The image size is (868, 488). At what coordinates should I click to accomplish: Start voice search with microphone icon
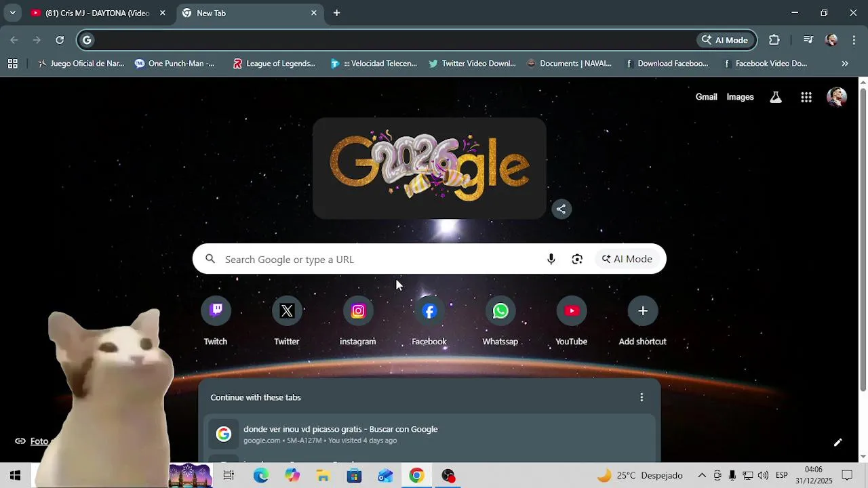551,259
